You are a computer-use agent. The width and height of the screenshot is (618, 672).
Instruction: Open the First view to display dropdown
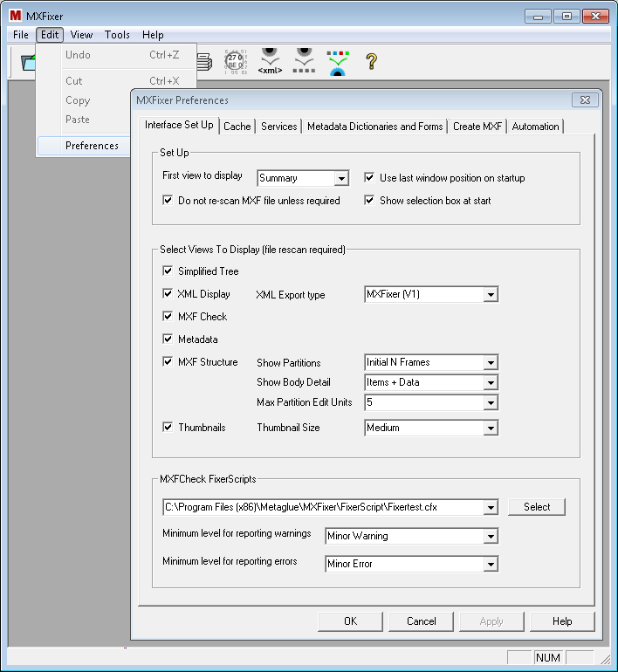(x=341, y=178)
